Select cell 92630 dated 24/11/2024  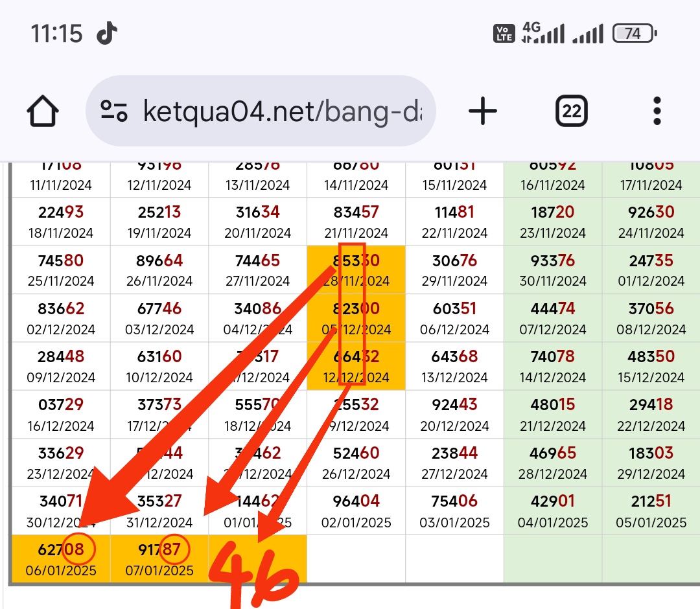pos(651,222)
